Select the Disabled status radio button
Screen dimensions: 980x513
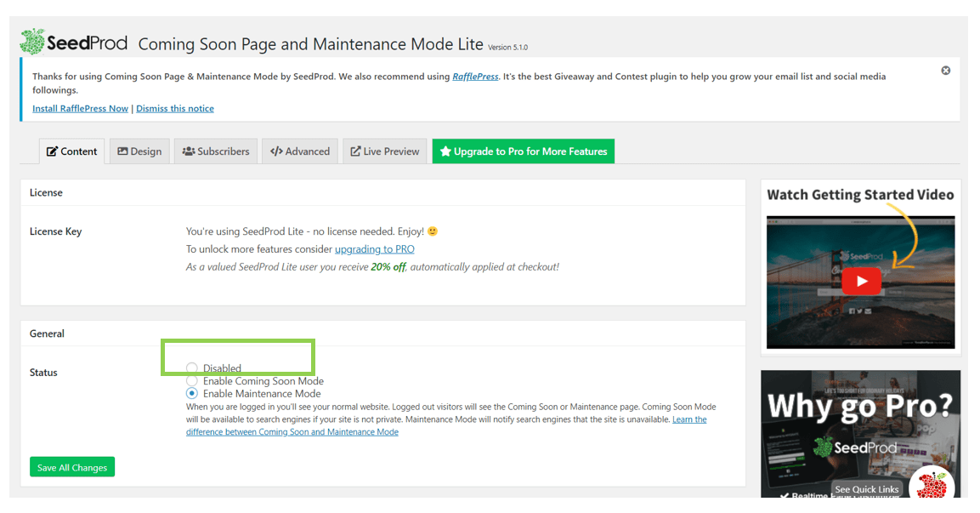(192, 368)
